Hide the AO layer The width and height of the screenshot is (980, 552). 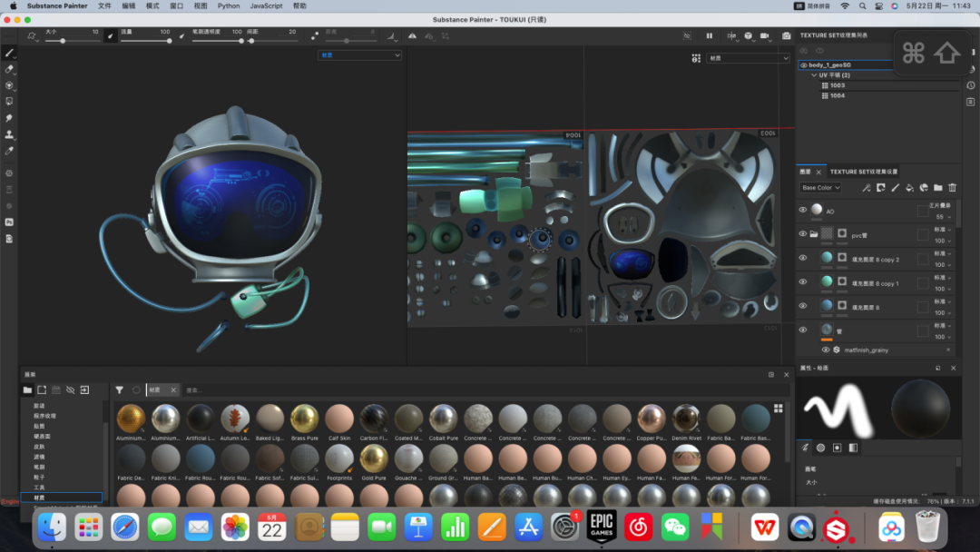802,211
